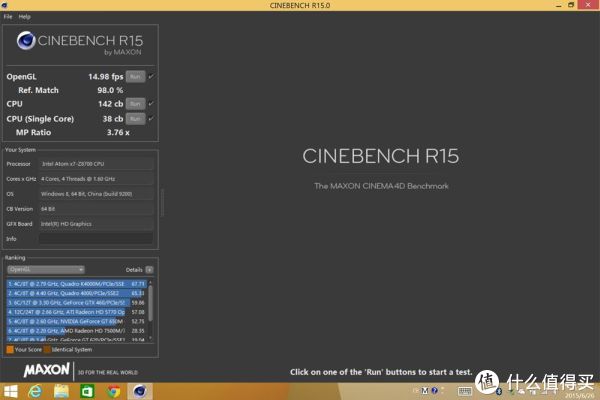Launch Google Chrome from the taskbar
Screen dimensions: 600x400
(113, 391)
